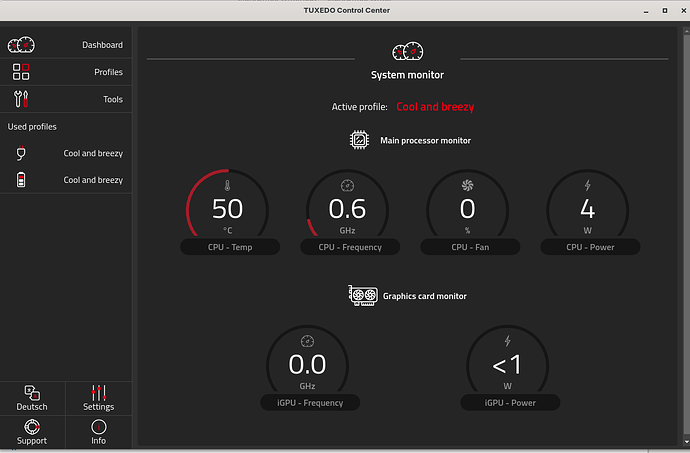Click the Main processor monitor chip icon

click(359, 140)
